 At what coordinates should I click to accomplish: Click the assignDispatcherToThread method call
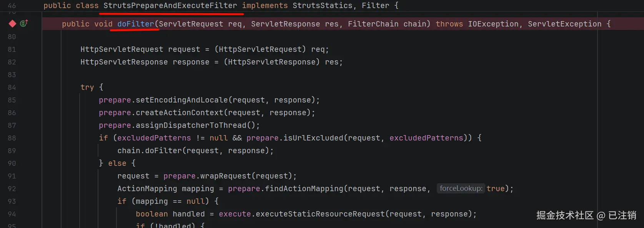point(191,125)
